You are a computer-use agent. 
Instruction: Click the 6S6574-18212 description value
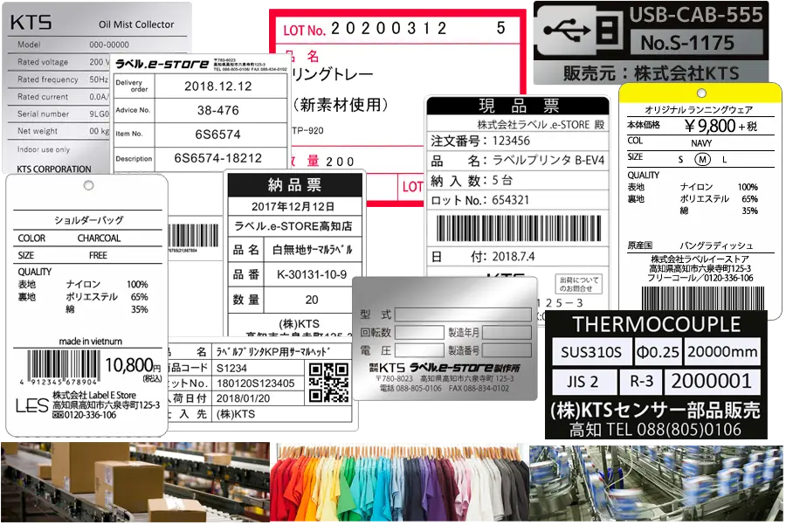[x=218, y=158]
